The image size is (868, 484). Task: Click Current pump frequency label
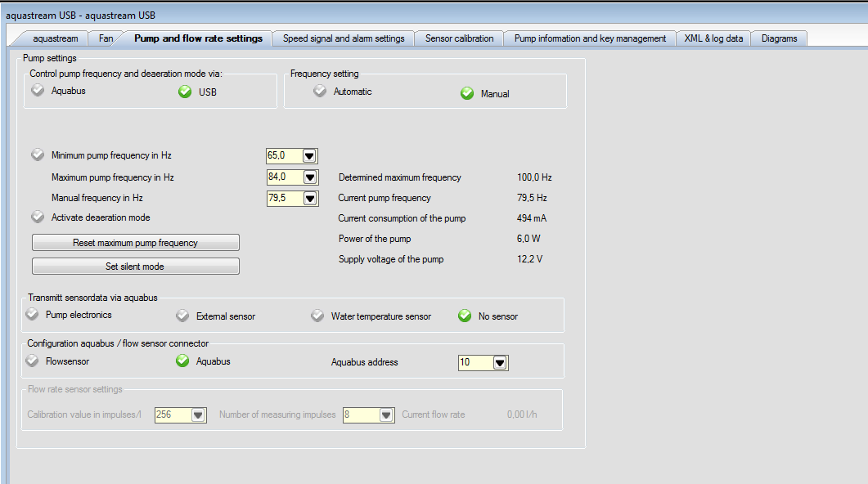click(x=385, y=198)
